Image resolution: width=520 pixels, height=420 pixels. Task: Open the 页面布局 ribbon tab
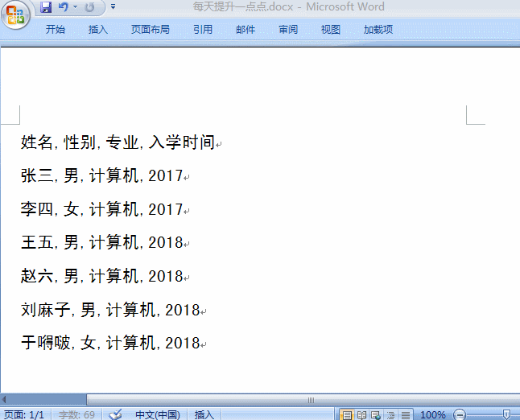pyautogui.click(x=151, y=30)
